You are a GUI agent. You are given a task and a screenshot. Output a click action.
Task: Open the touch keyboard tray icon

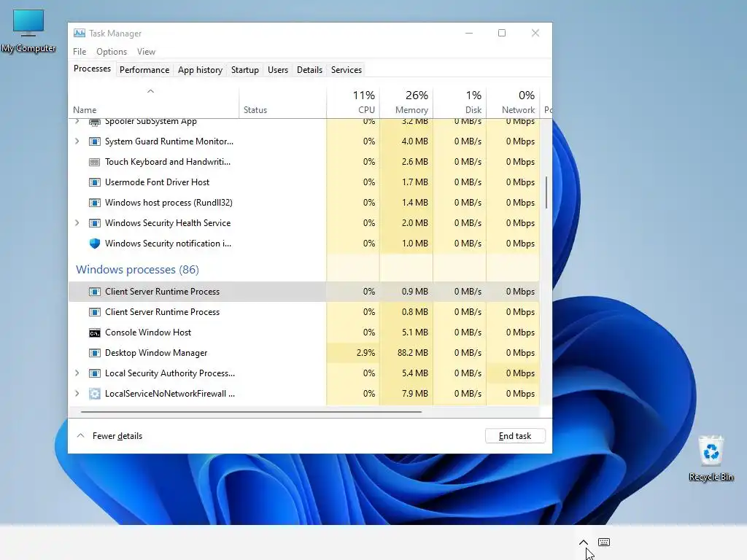click(604, 542)
